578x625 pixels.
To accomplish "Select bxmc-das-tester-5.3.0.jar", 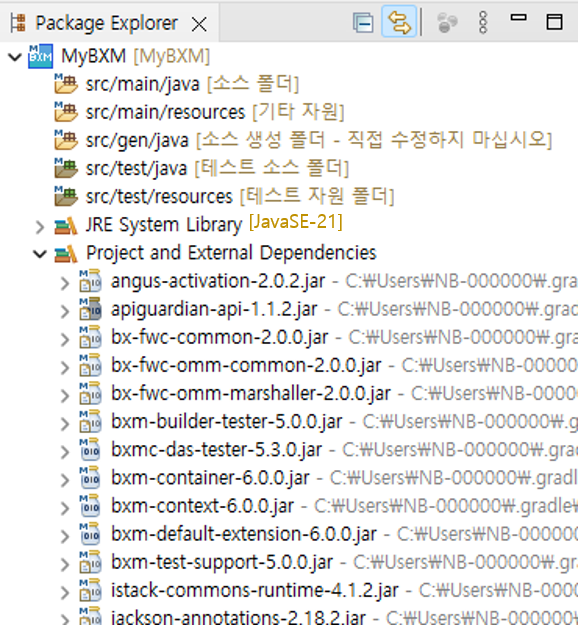I will [x=216, y=450].
